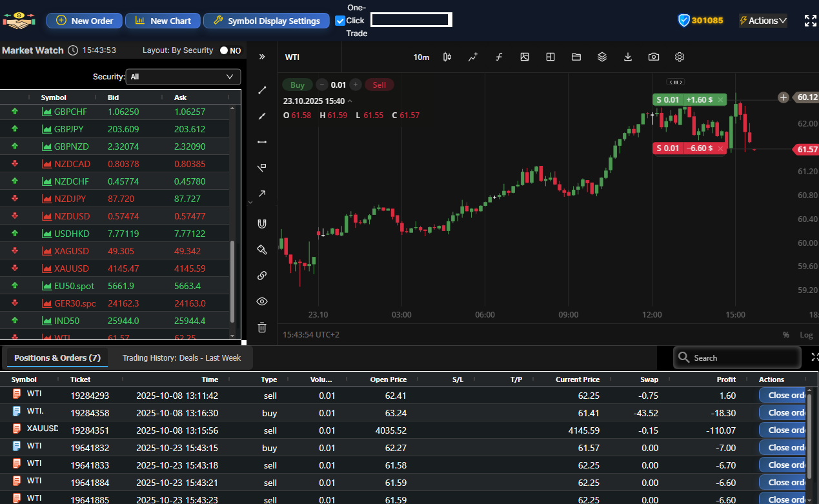This screenshot has height=504, width=819.
Task: Toggle drawings visibility with eye icon
Action: [262, 301]
